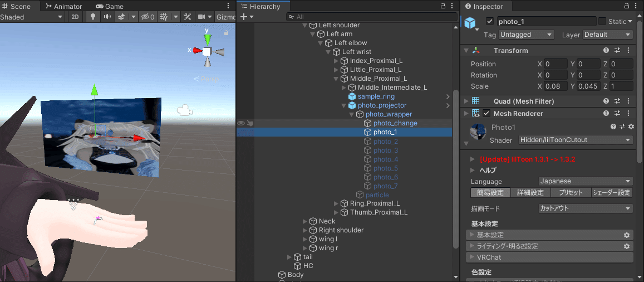Open Mesh Renderer more options menu
This screenshot has width=644, height=282.
628,113
